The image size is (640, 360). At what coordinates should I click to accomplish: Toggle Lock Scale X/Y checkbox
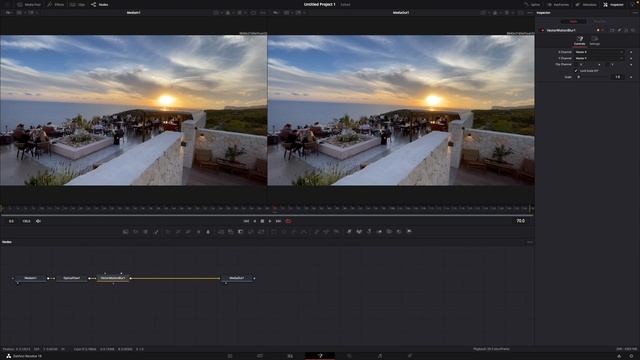pos(576,71)
